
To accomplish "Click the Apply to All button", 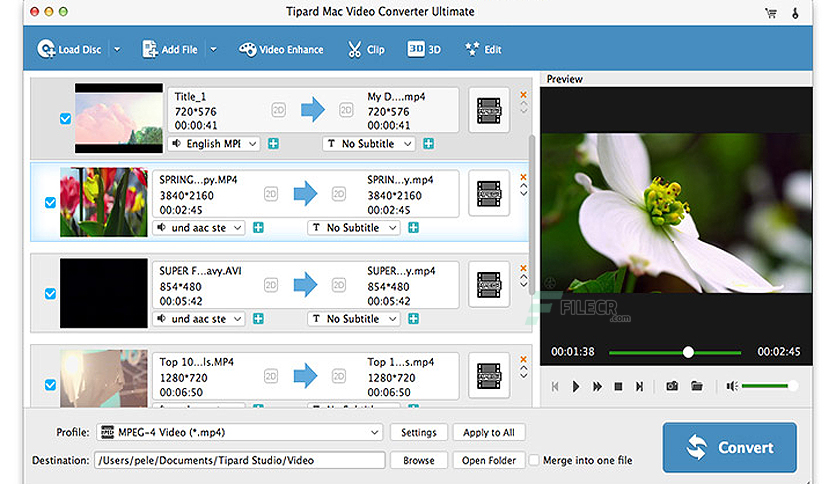I will tap(489, 432).
